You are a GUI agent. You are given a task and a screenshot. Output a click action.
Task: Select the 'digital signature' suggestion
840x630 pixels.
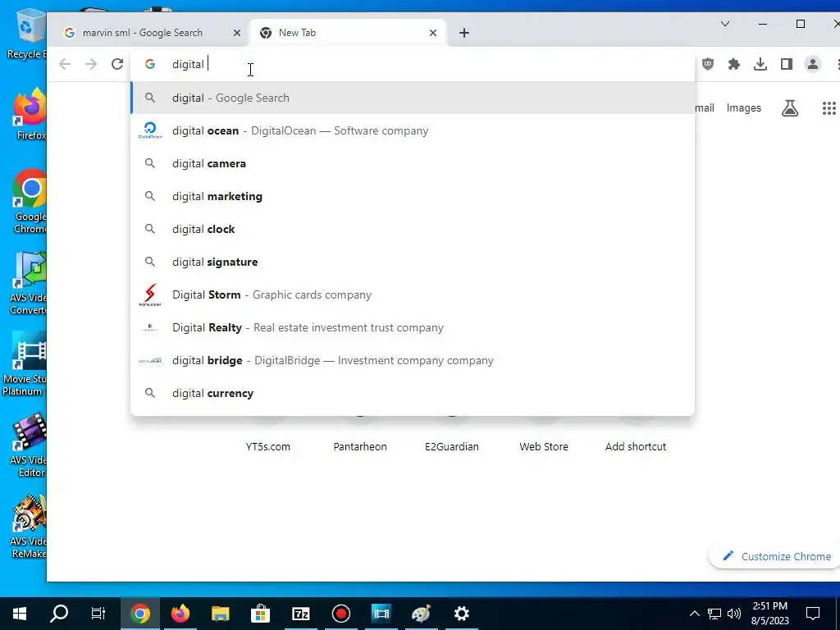coord(413,262)
